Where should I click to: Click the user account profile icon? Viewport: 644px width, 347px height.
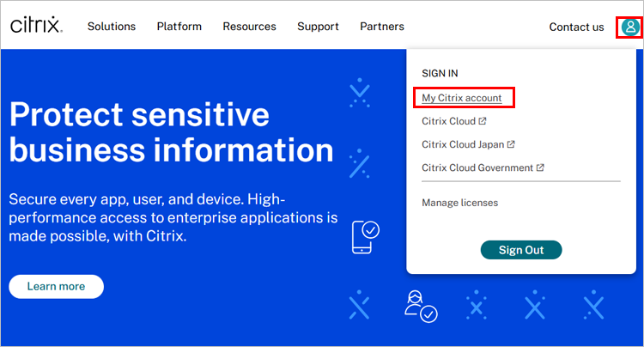tap(630, 27)
